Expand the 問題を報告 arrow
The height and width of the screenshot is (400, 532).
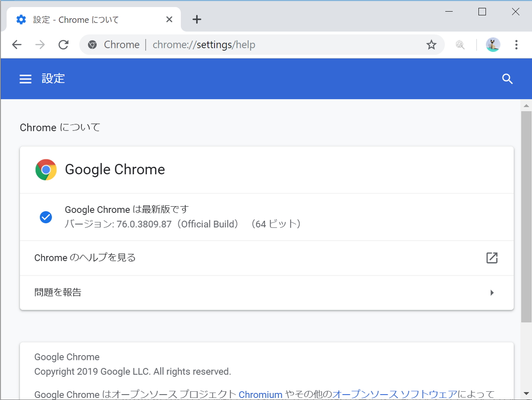(x=492, y=293)
